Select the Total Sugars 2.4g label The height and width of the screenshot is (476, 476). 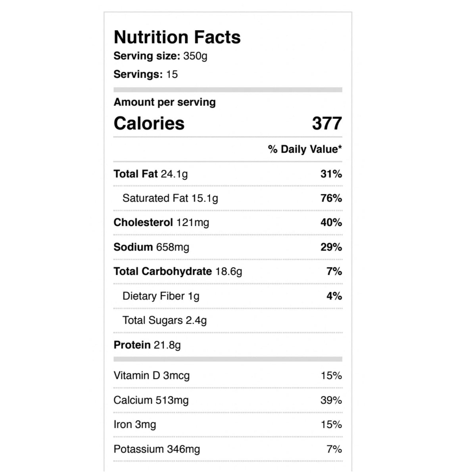(x=165, y=320)
